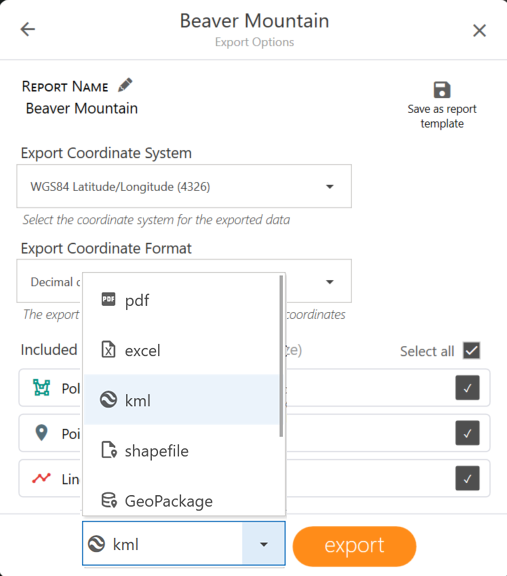Open the Export Coordinate System dropdown

[x=184, y=186]
